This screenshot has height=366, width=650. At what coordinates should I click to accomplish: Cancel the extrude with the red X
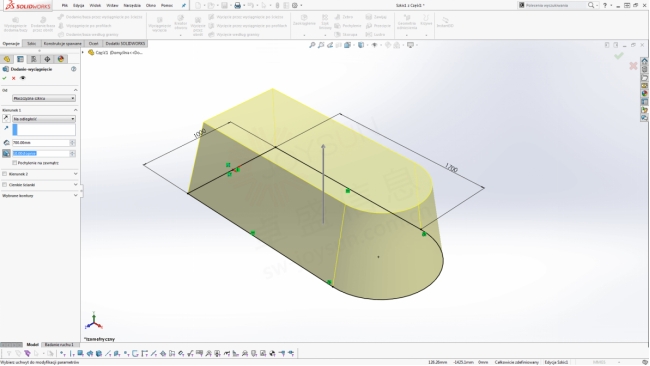pos(14,78)
